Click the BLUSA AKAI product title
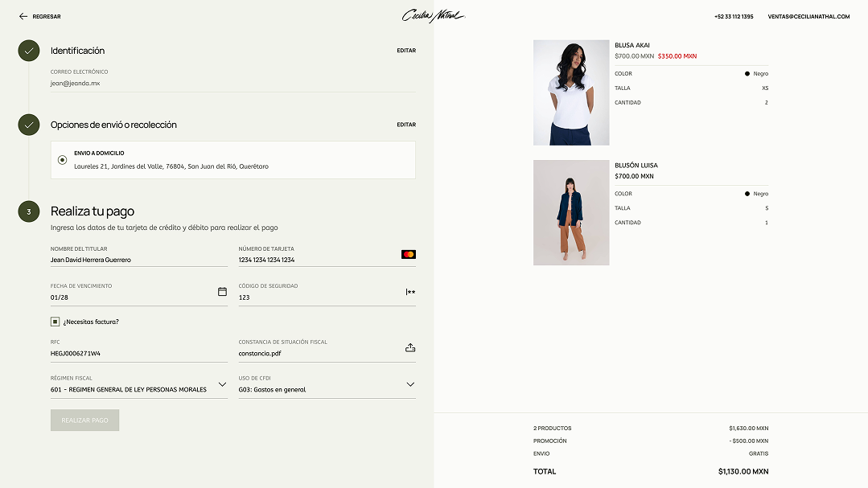 coord(632,45)
